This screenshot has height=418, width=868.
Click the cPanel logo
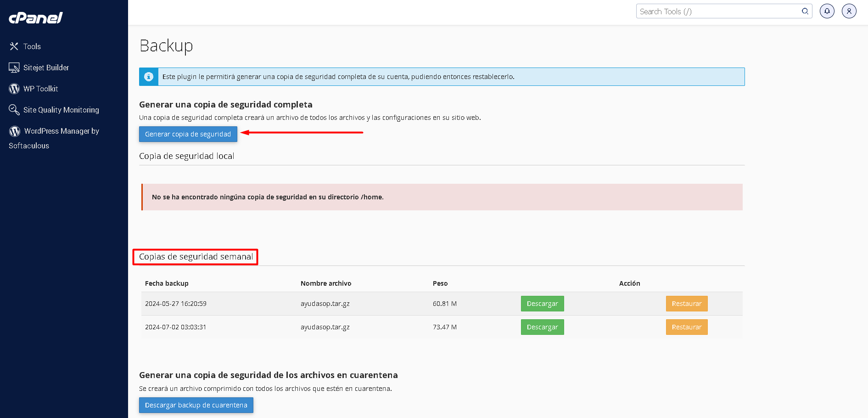35,18
